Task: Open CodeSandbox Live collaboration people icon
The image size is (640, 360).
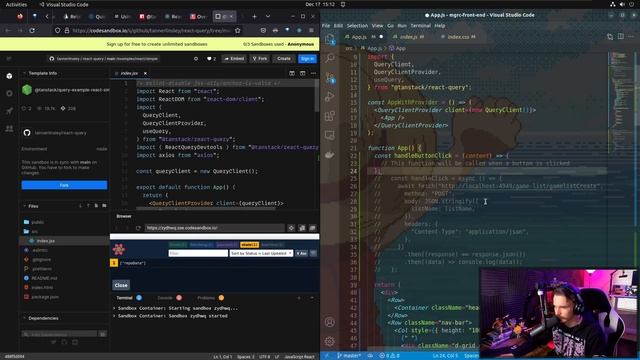Action: coord(9,129)
